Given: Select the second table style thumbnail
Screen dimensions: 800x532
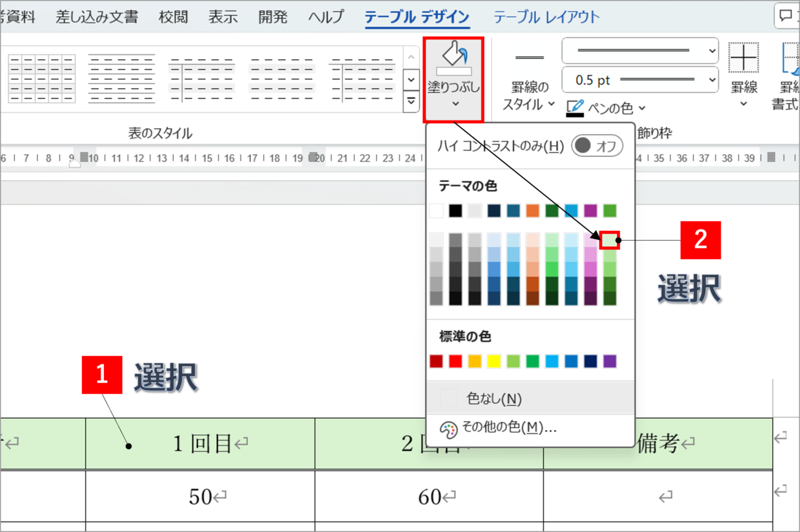Looking at the screenshot, I should [121, 79].
